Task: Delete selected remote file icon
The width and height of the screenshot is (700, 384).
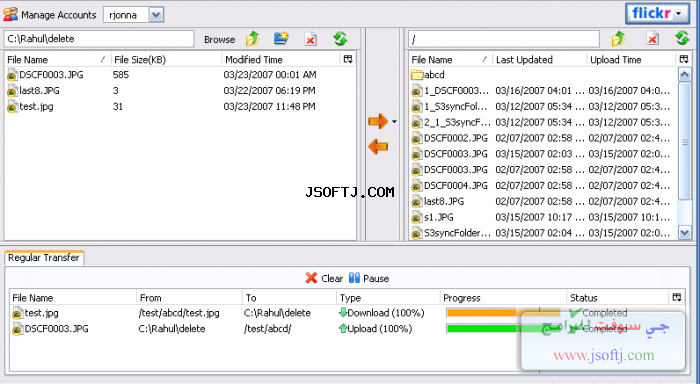Action: 653,39
